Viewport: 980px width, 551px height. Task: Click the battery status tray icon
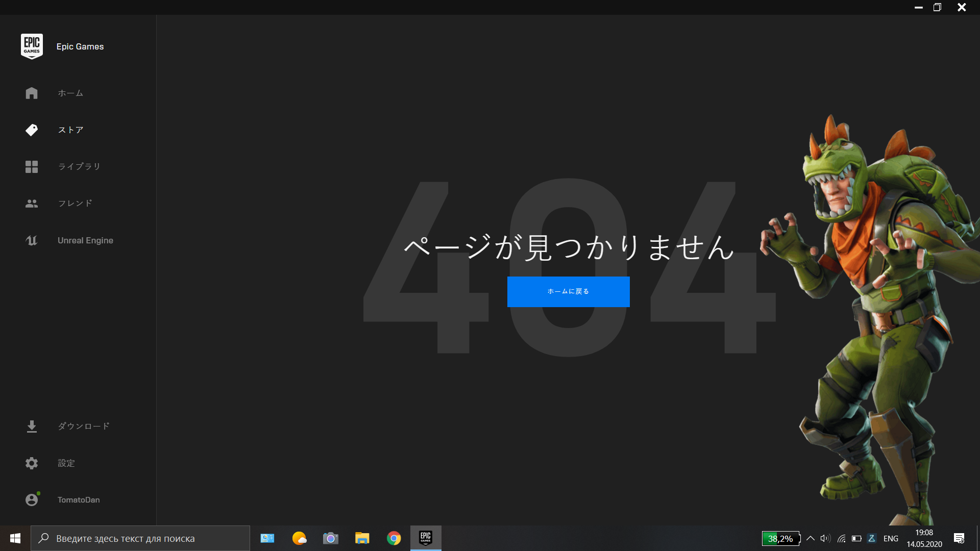tap(856, 538)
